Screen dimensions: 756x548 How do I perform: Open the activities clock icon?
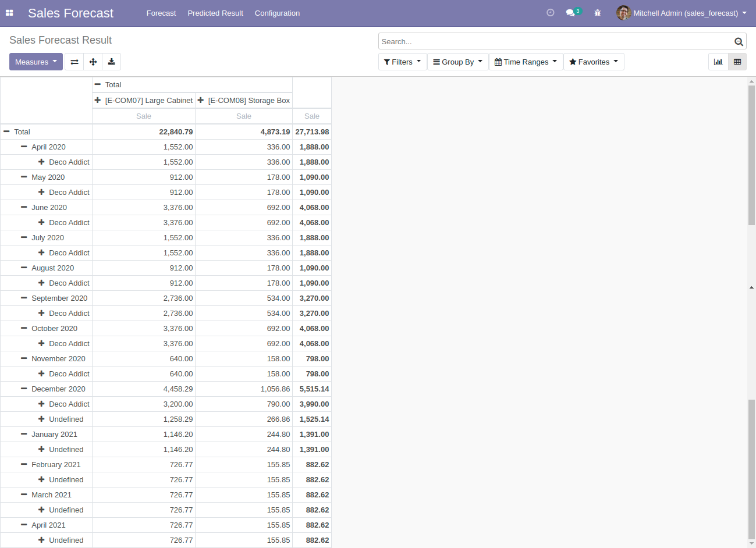[550, 13]
